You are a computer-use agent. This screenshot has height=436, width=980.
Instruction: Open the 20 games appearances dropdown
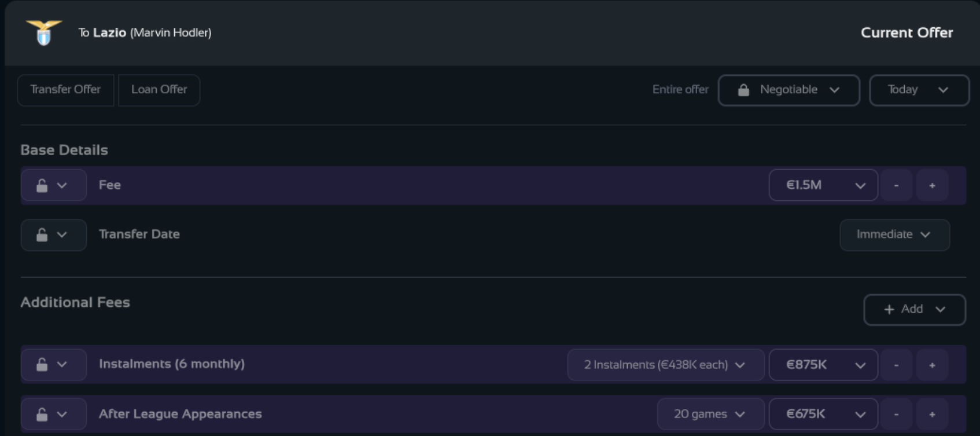click(x=710, y=414)
